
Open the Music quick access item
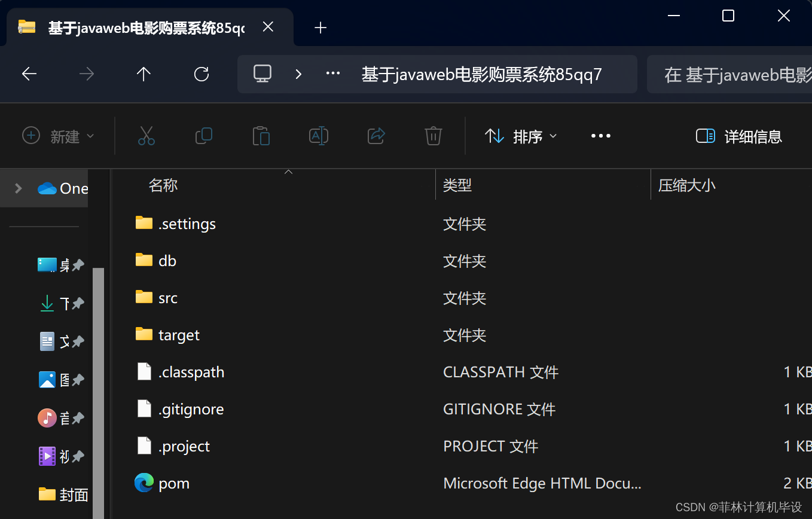(54, 418)
